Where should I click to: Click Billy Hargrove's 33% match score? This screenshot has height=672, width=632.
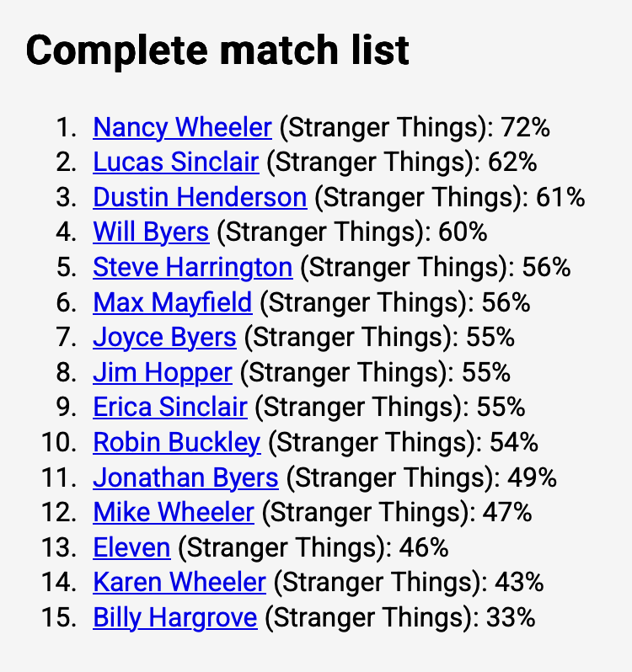(511, 617)
